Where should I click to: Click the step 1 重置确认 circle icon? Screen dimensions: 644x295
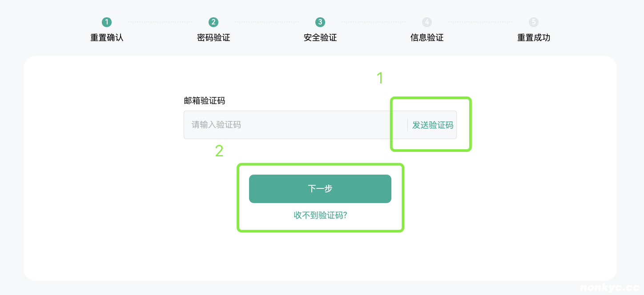[106, 21]
